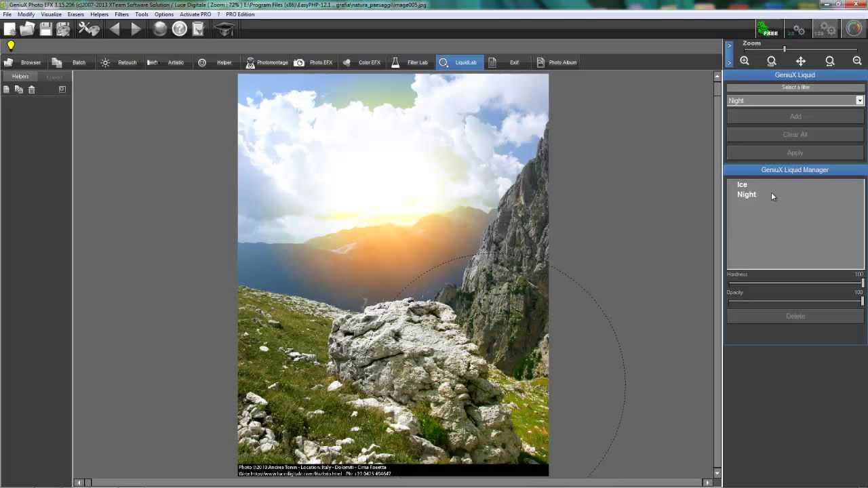Open the Activate PRO menu
This screenshot has width=868, height=488.
pos(195,14)
